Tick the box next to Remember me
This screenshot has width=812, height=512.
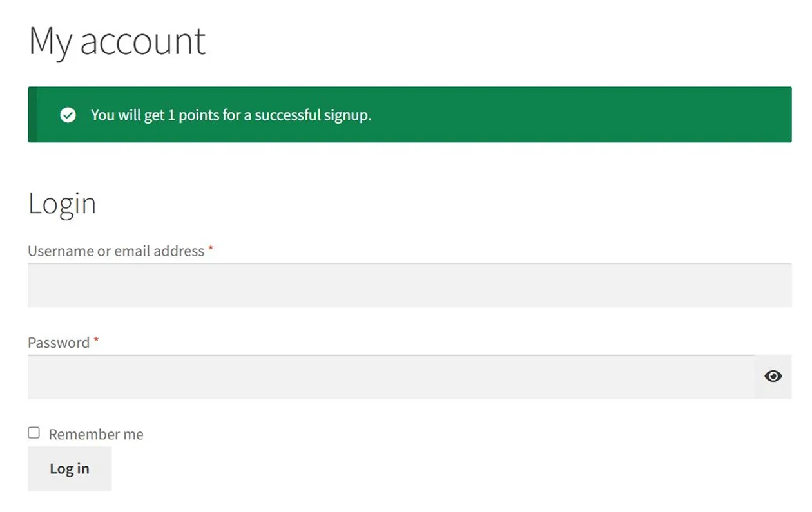pos(33,433)
